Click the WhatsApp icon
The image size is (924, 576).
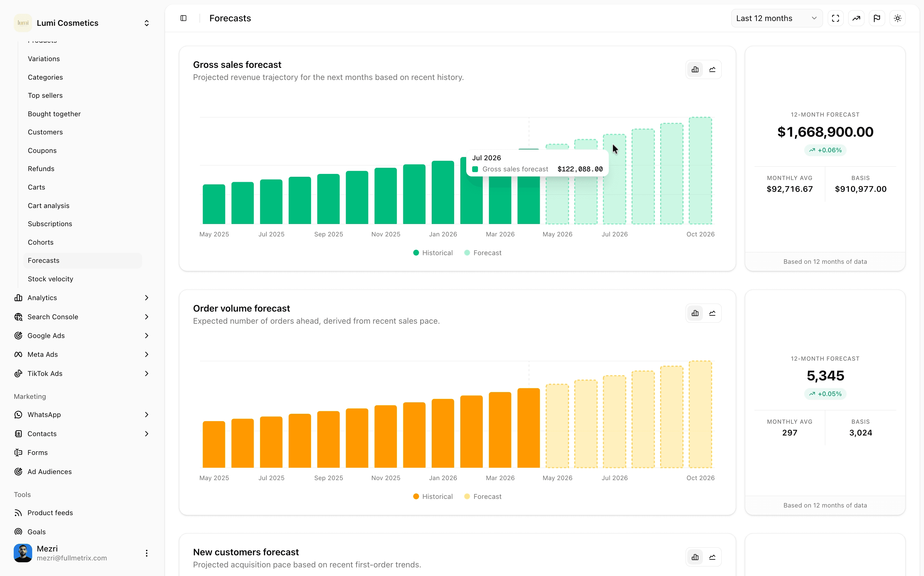click(x=18, y=415)
